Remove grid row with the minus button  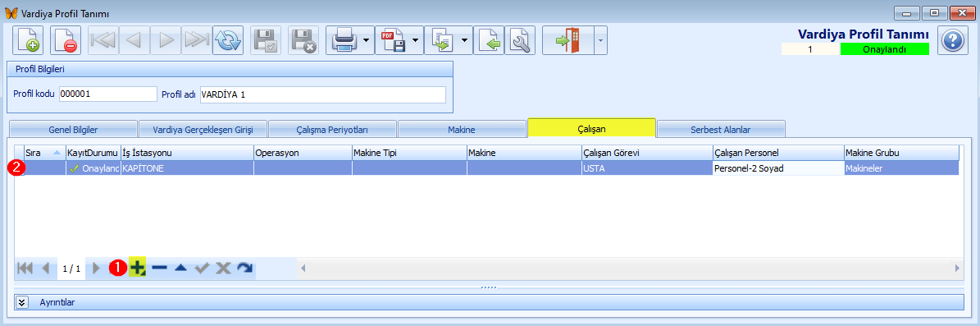click(x=159, y=268)
